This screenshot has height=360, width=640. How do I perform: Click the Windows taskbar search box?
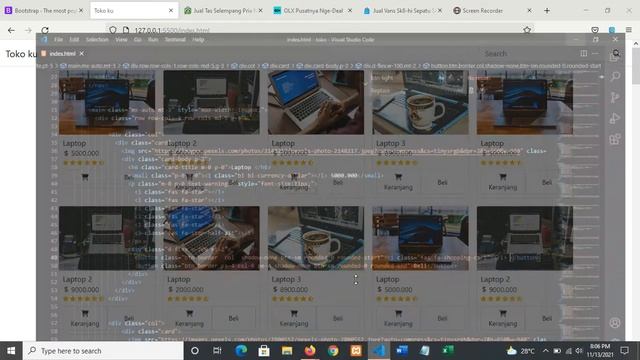(x=103, y=351)
